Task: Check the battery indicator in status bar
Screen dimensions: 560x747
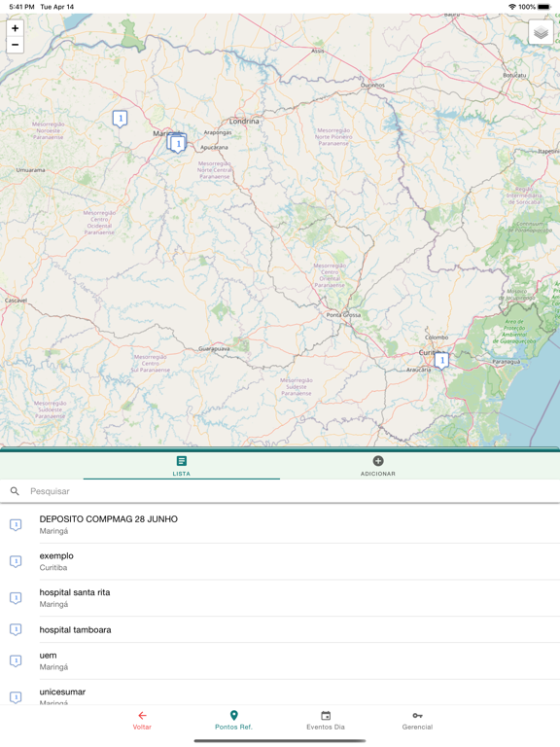Action: [543, 7]
